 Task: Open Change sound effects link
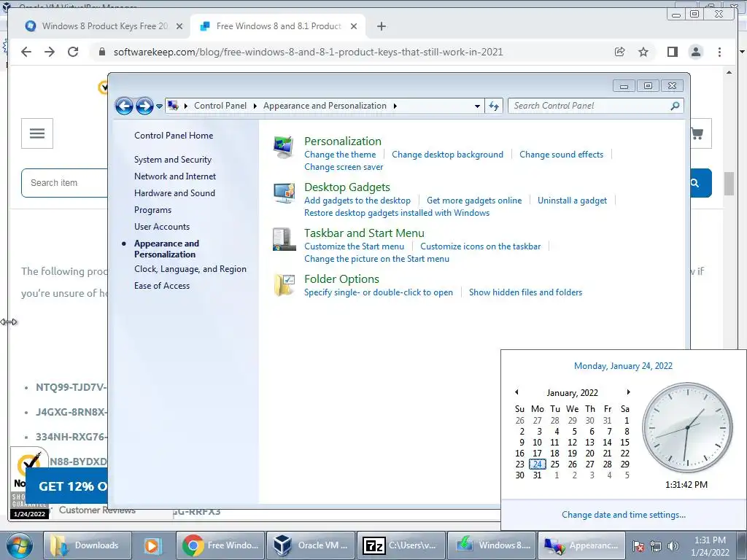pos(561,155)
